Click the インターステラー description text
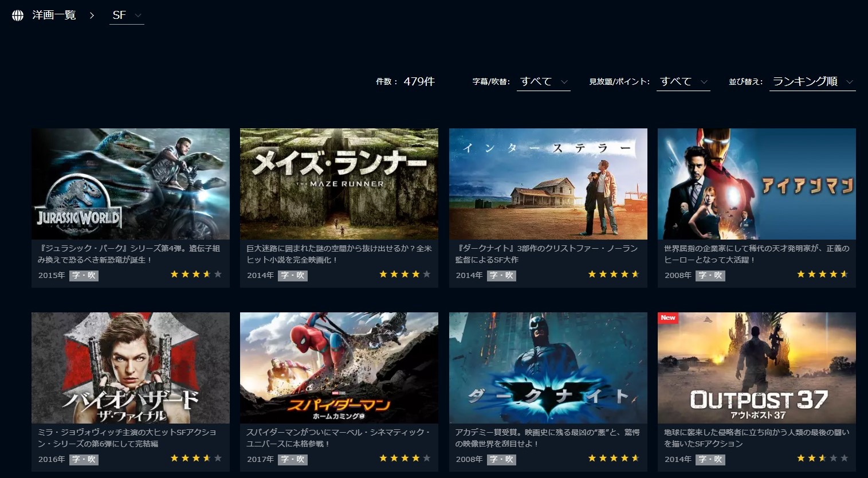Screen dimensions: 868x478 (547, 254)
